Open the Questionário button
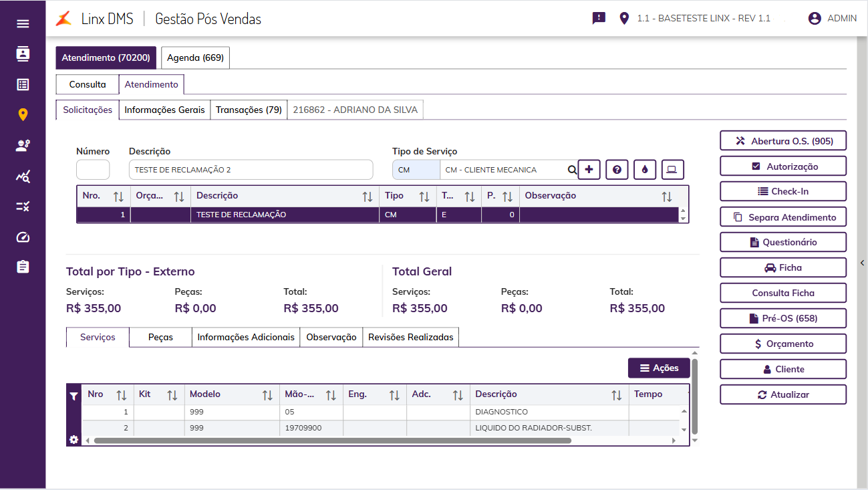Viewport: 868px width, 490px height. pos(783,242)
